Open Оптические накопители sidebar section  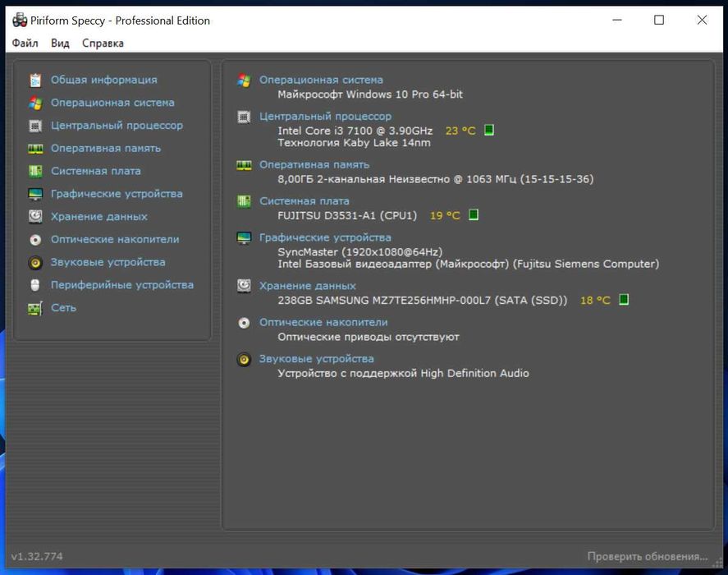(115, 239)
